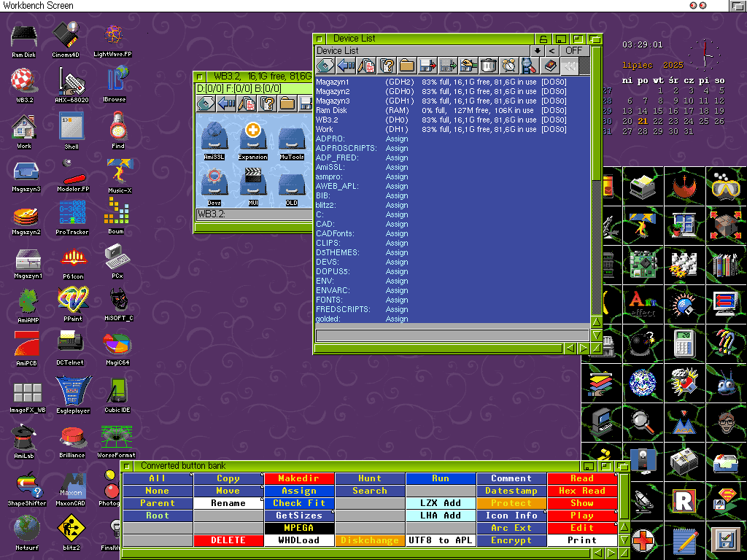Select the FONTS: assign row

pyautogui.click(x=452, y=300)
